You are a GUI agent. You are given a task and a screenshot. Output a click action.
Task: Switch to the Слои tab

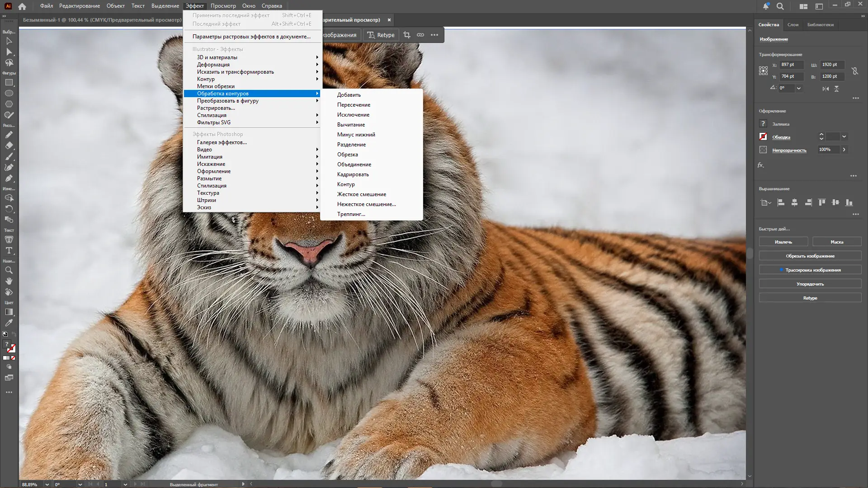[x=793, y=25]
